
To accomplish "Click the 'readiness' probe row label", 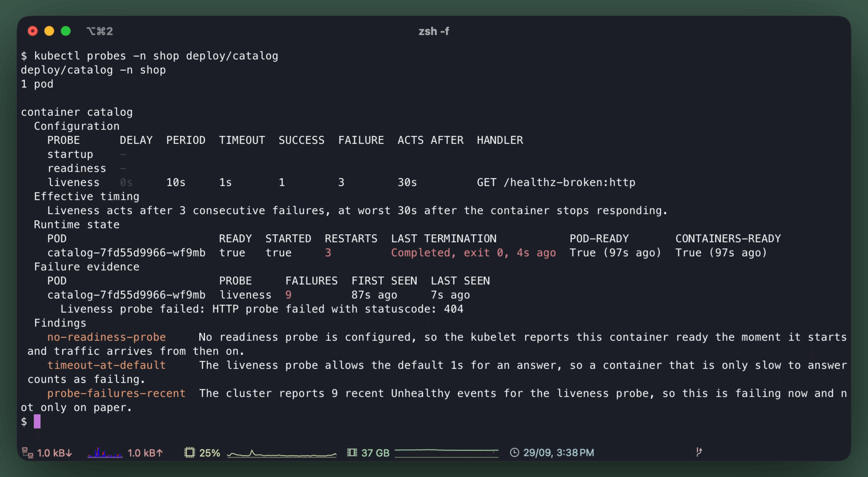I will click(77, 168).
